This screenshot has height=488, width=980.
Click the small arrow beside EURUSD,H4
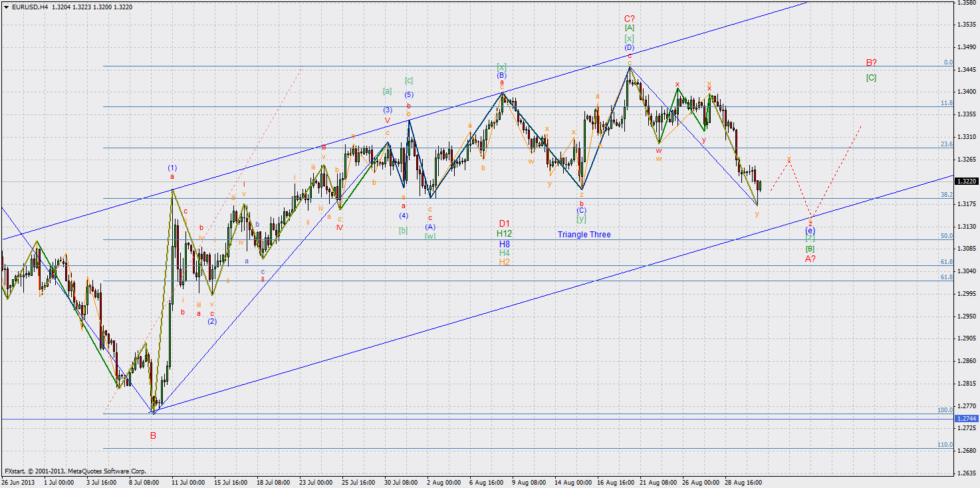tap(6, 7)
